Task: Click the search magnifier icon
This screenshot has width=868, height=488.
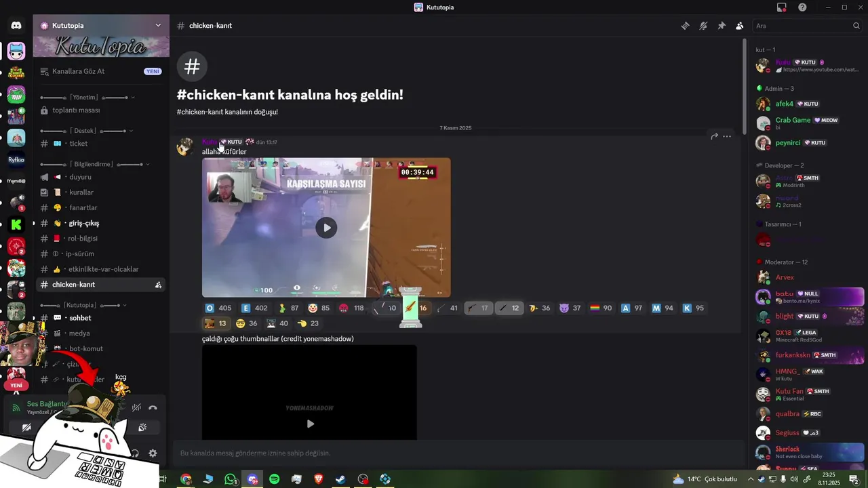Action: (856, 26)
